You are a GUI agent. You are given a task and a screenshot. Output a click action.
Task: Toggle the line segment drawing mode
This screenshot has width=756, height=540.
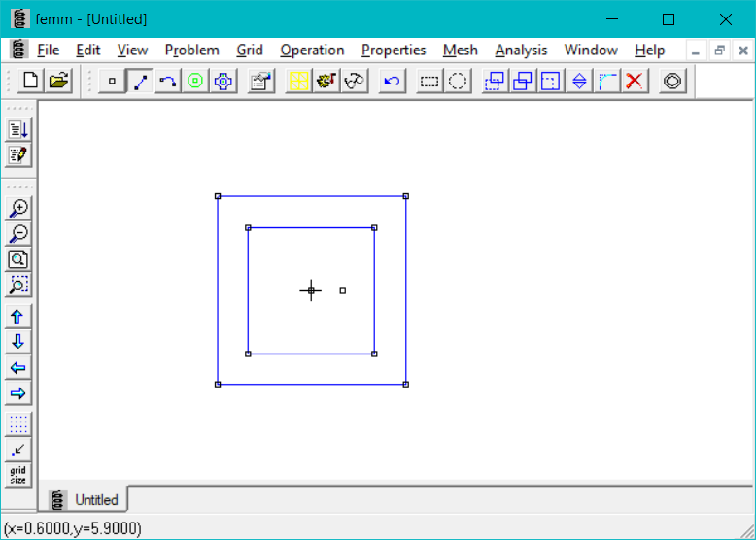coord(140,82)
